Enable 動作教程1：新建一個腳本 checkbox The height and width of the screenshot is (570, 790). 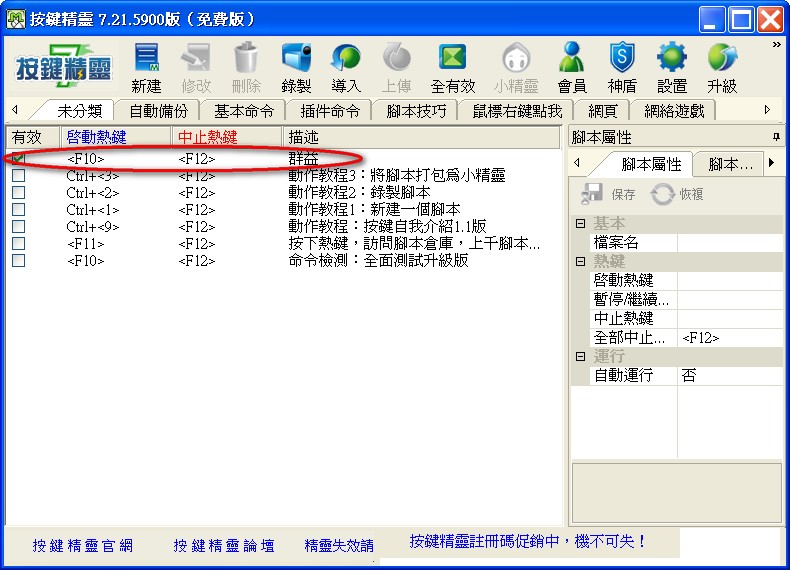(x=19, y=209)
